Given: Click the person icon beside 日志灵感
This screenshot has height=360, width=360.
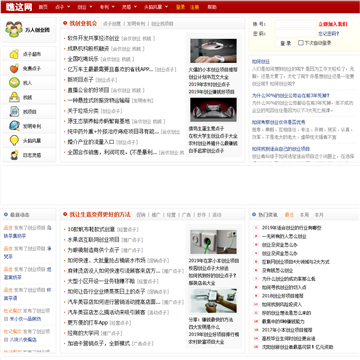Looking at the screenshot, I should point(14,155).
